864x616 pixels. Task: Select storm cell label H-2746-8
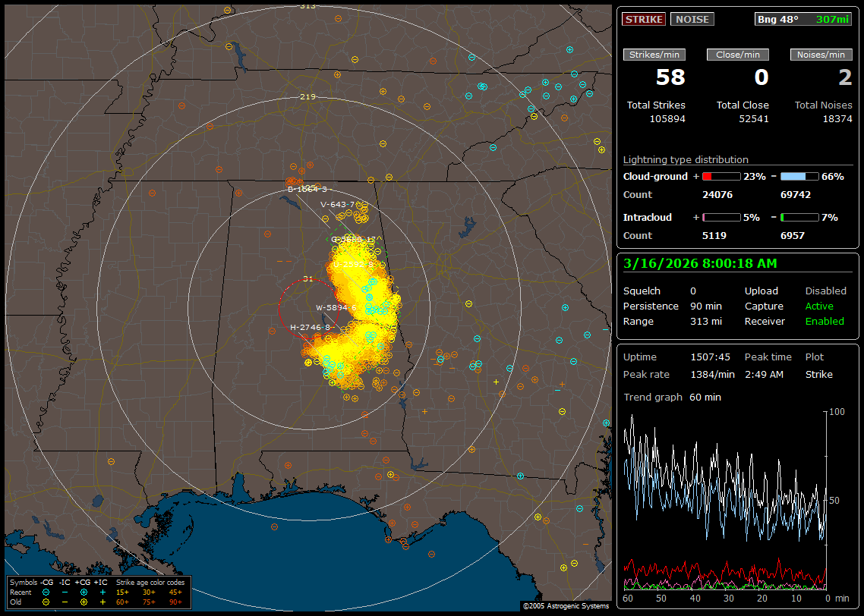pyautogui.click(x=310, y=327)
